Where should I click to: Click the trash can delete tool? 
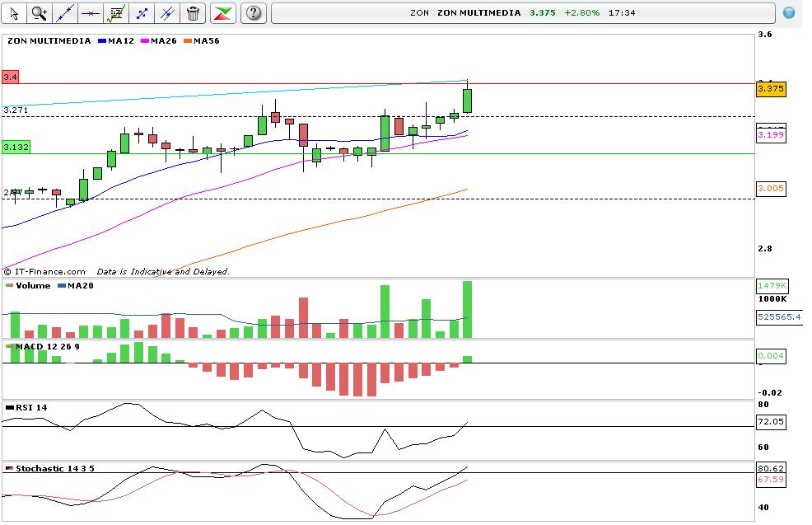tap(193, 13)
